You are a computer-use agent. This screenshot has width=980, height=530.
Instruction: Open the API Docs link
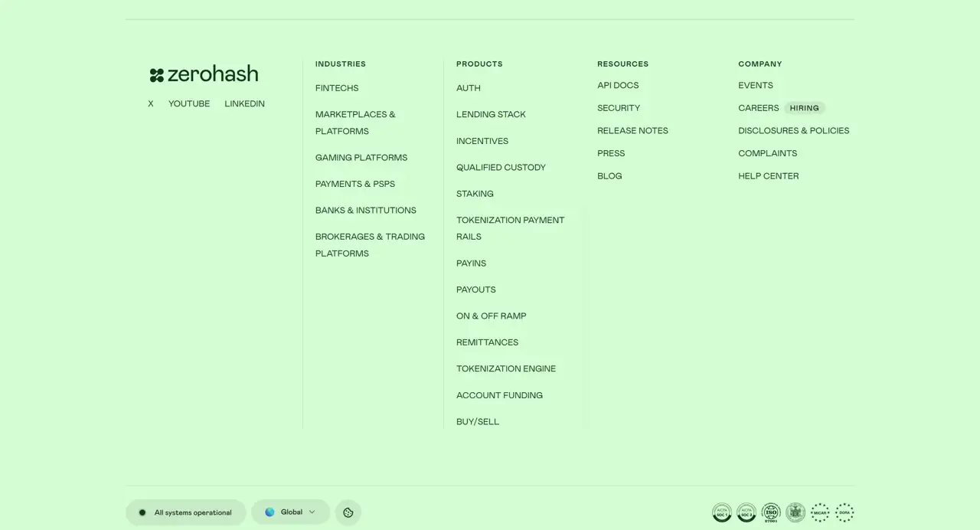coord(618,85)
